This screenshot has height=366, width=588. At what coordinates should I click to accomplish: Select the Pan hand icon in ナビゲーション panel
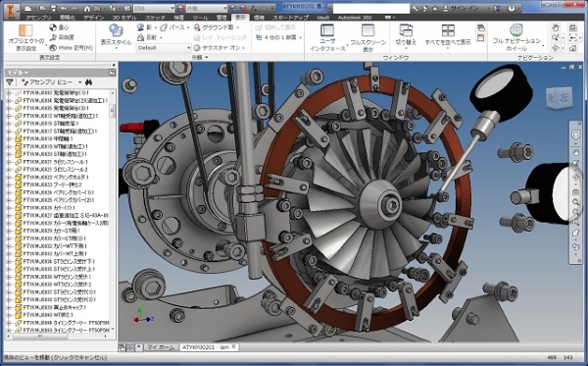click(x=556, y=27)
